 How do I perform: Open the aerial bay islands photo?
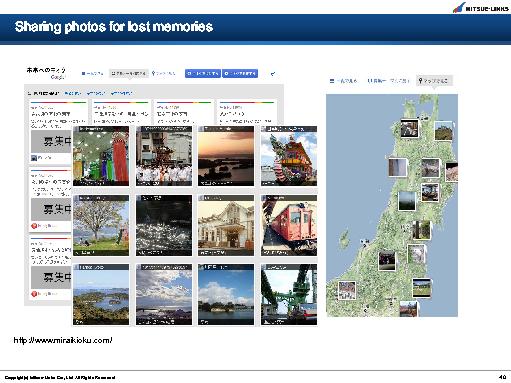pos(101,294)
